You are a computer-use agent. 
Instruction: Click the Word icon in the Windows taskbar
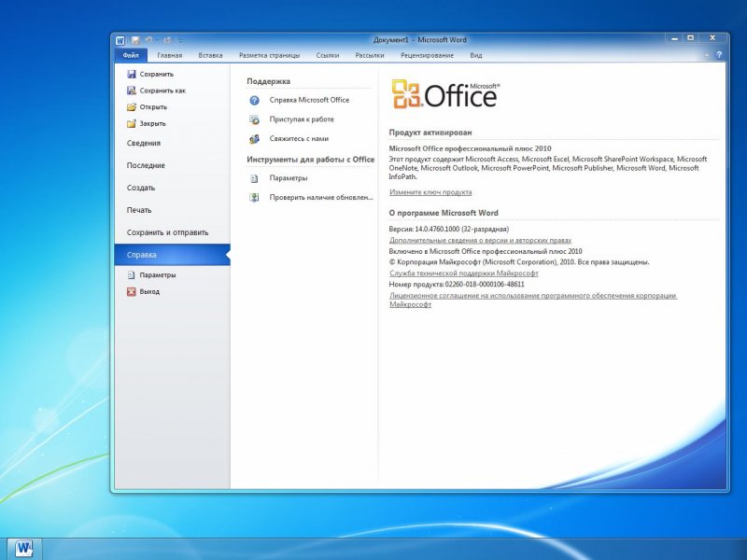click(x=24, y=549)
